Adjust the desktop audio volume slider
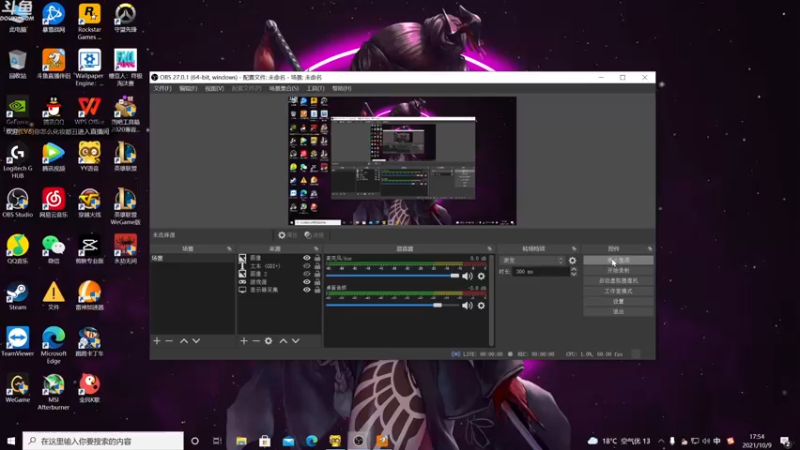 392,305
